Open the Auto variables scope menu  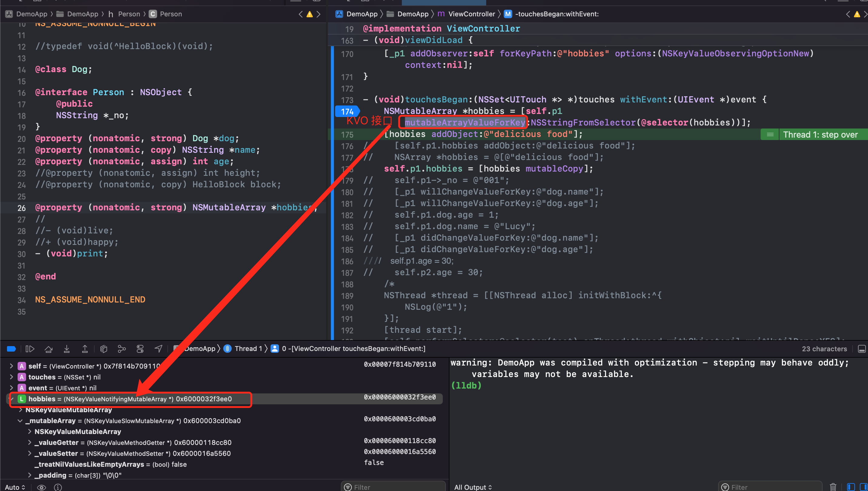tap(15, 487)
